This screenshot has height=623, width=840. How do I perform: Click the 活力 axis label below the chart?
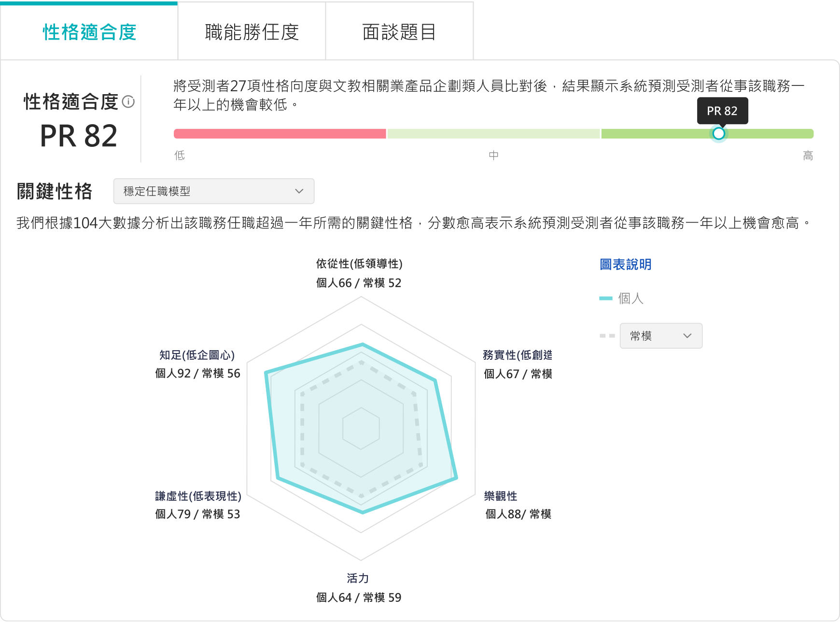pos(358,578)
